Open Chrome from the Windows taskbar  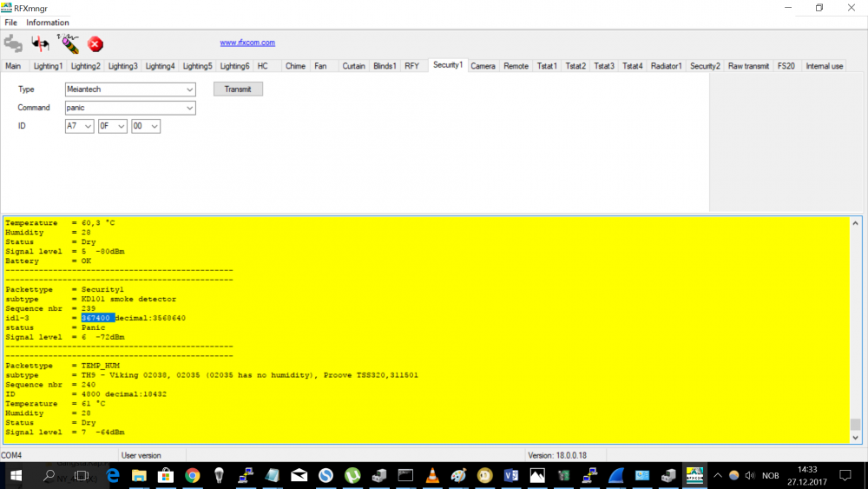pyautogui.click(x=192, y=476)
